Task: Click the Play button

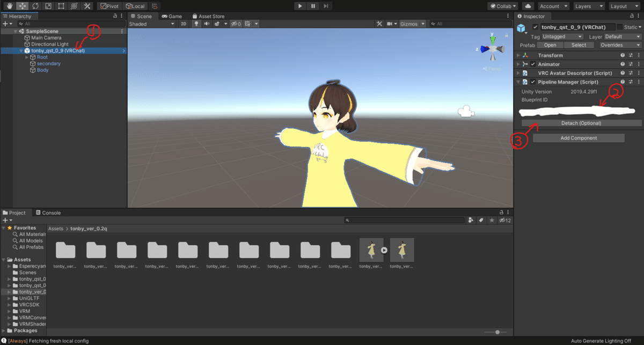Action: (301, 6)
